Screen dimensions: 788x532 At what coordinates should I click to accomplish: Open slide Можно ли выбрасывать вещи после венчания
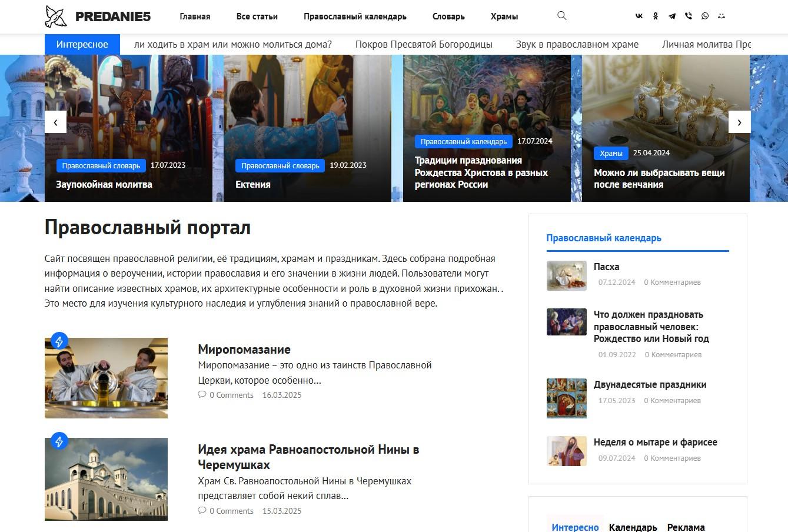coord(659,178)
